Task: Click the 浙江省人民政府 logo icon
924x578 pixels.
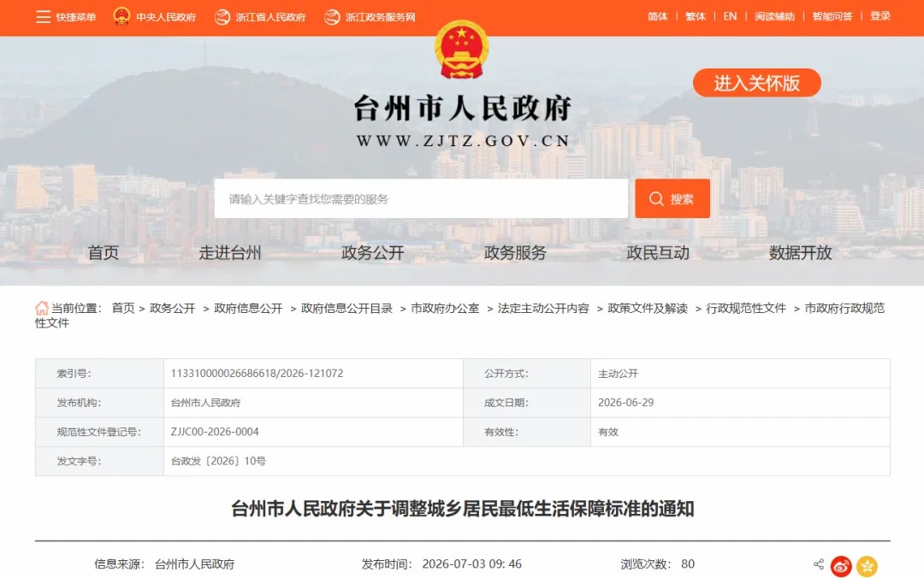Action: [x=222, y=17]
